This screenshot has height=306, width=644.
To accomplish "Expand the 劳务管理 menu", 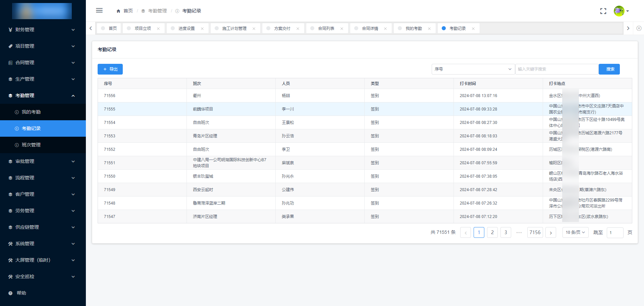I will tap(43, 211).
